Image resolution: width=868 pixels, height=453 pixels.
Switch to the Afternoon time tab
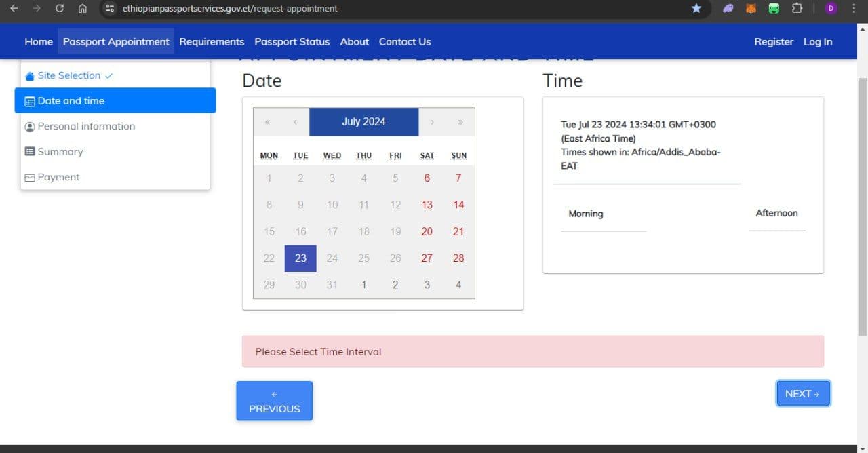tap(777, 213)
